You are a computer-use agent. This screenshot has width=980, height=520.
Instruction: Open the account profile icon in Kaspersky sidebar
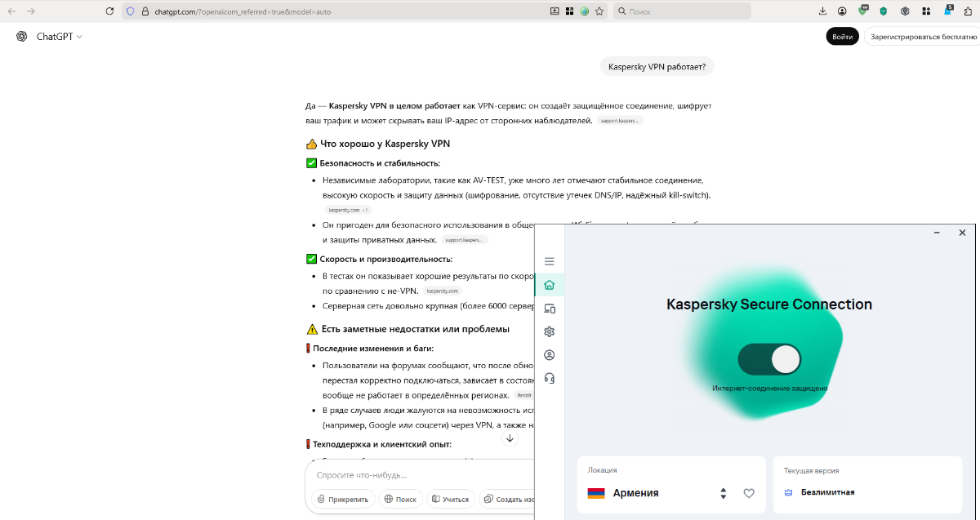549,355
